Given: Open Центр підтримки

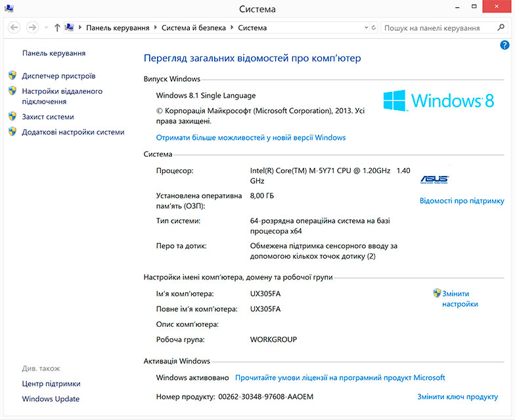Looking at the screenshot, I should pyautogui.click(x=51, y=383).
